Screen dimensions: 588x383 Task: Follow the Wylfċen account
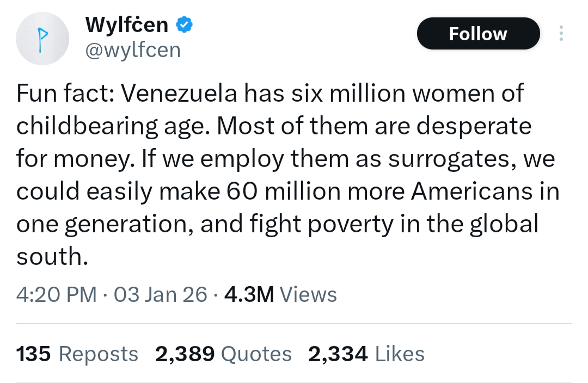click(x=478, y=34)
